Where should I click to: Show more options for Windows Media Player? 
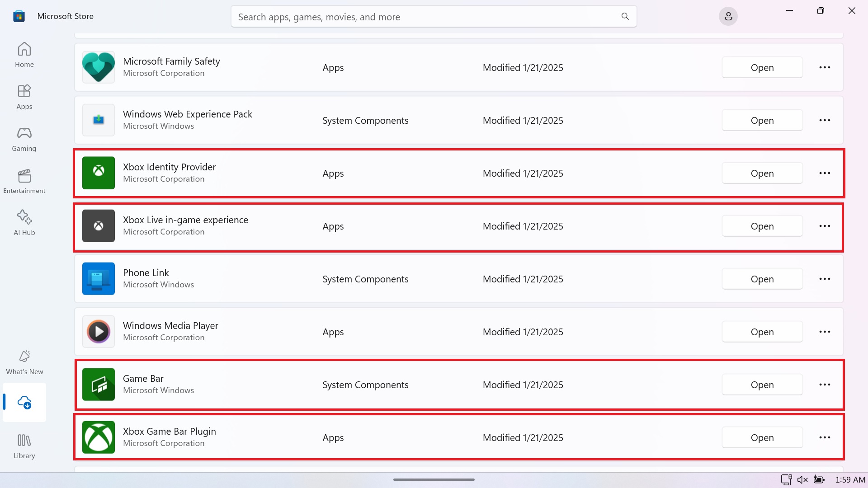tap(824, 332)
